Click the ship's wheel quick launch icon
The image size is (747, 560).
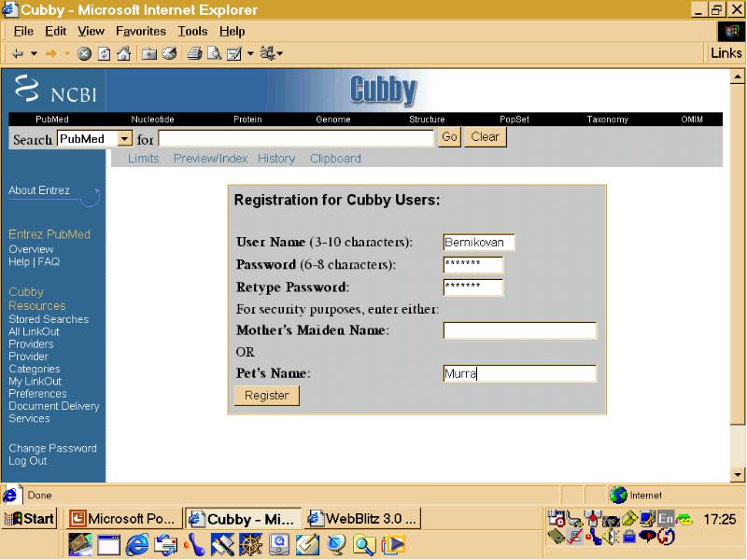pyautogui.click(x=250, y=545)
